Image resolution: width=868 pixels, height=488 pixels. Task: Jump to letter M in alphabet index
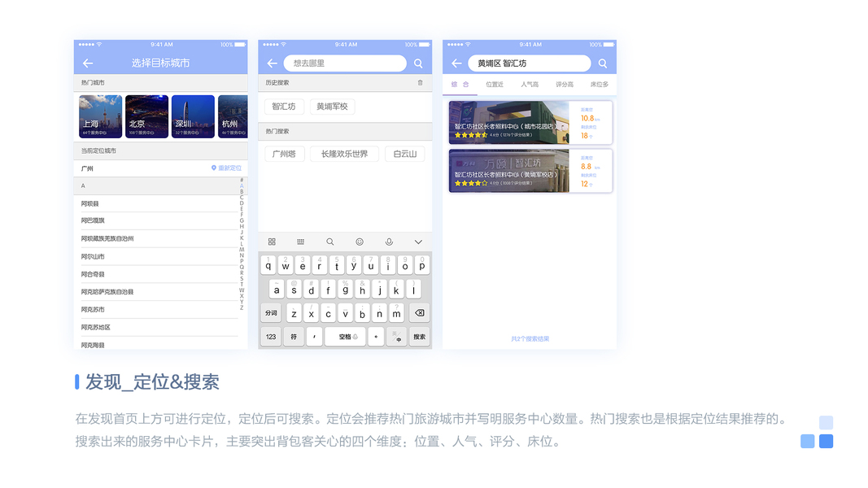pyautogui.click(x=242, y=250)
